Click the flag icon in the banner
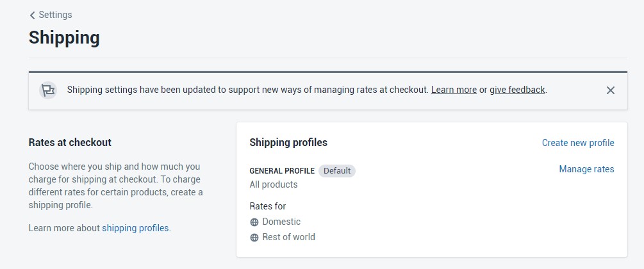 (x=47, y=90)
